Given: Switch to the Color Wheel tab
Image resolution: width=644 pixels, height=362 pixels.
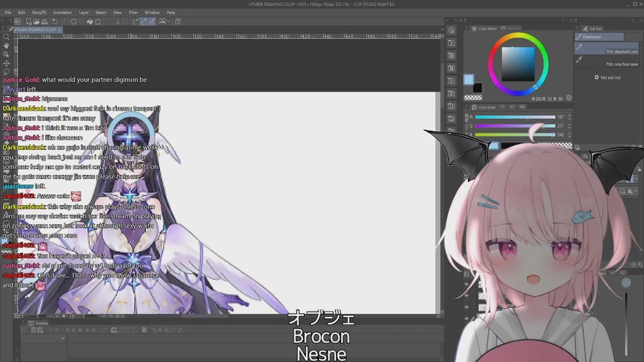Looking at the screenshot, I should 484,29.
